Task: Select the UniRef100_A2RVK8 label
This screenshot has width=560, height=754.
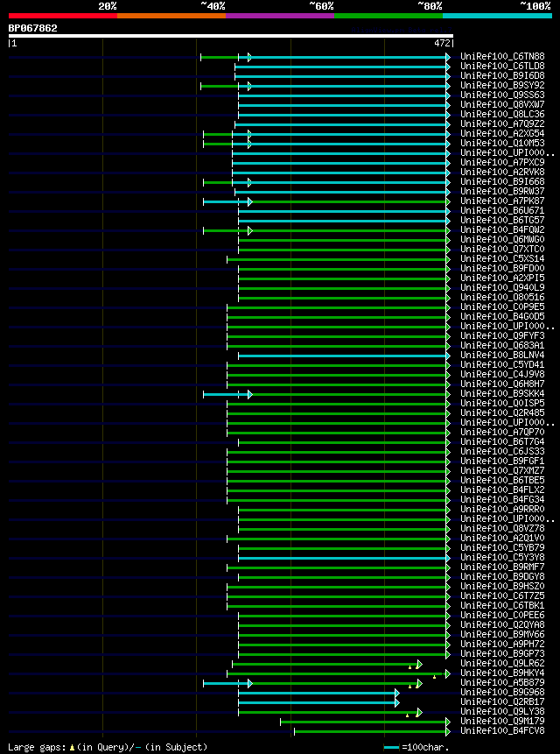Action: coord(502,173)
